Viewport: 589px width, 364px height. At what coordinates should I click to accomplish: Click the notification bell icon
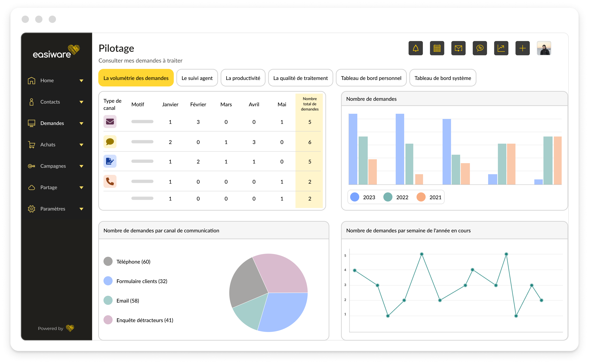click(x=415, y=48)
